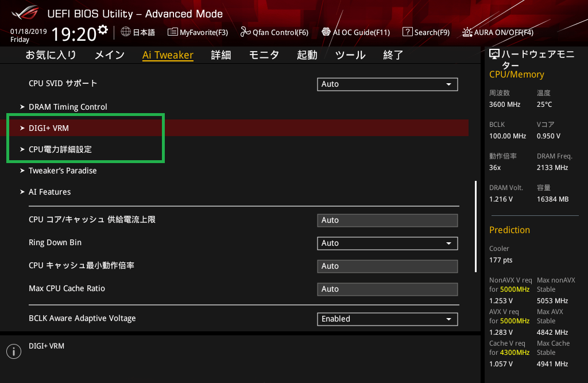Click the DIGI+ VRM description text at bottom
Viewport: 588px width, 383px height.
[47, 346]
